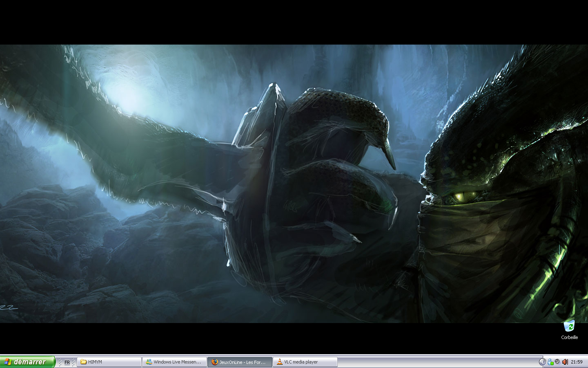Click the 21:59 taskbar clock
The image size is (588, 368).
pos(577,362)
